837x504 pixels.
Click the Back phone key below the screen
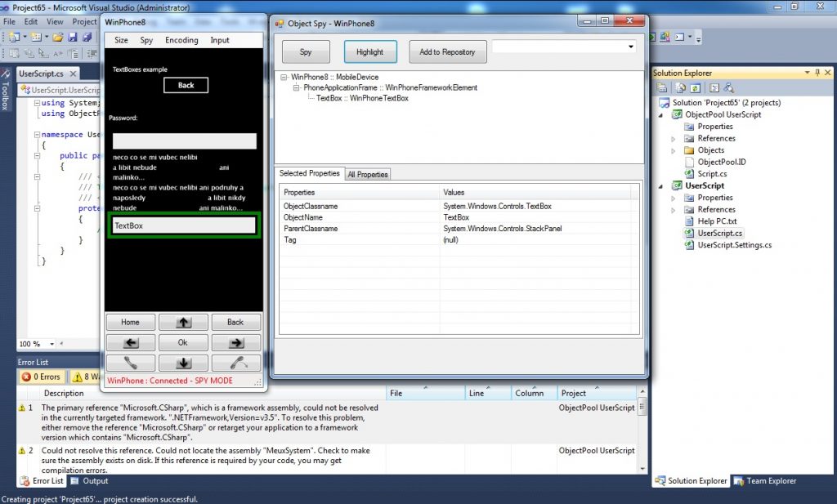(x=236, y=322)
